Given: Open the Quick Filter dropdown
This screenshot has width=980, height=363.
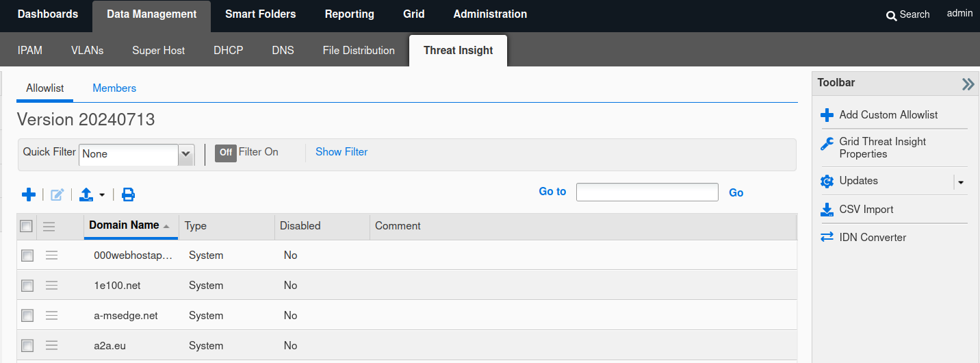Looking at the screenshot, I should click(186, 155).
